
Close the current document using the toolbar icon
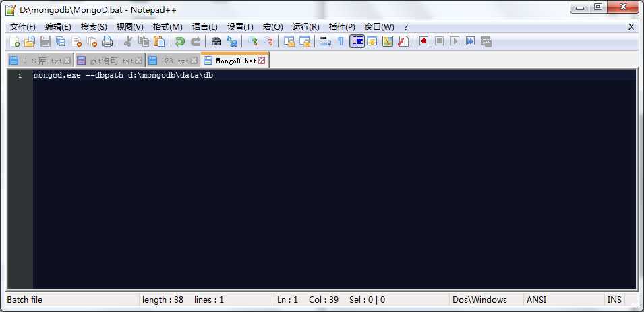(76, 41)
